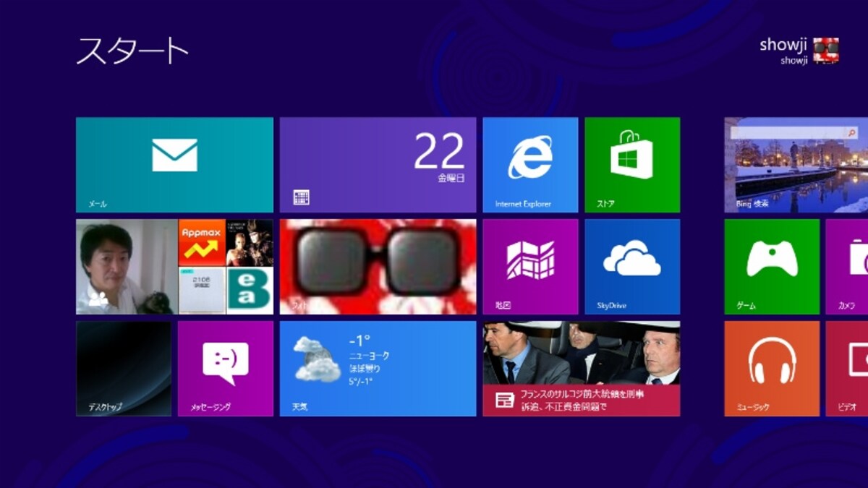The height and width of the screenshot is (488, 868).
Task: Open the Camera tile
Action: click(x=847, y=267)
